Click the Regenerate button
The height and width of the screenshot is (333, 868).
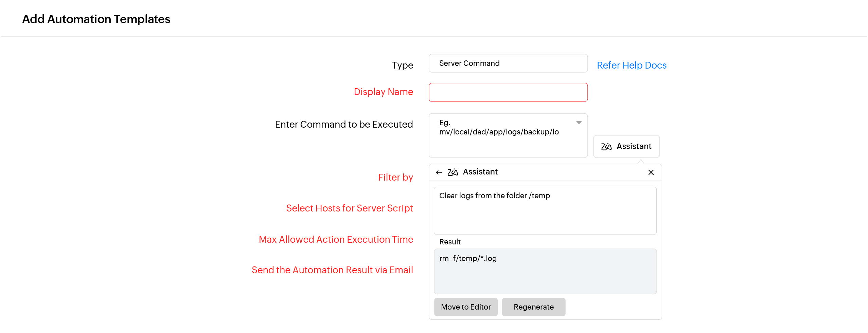coord(533,307)
